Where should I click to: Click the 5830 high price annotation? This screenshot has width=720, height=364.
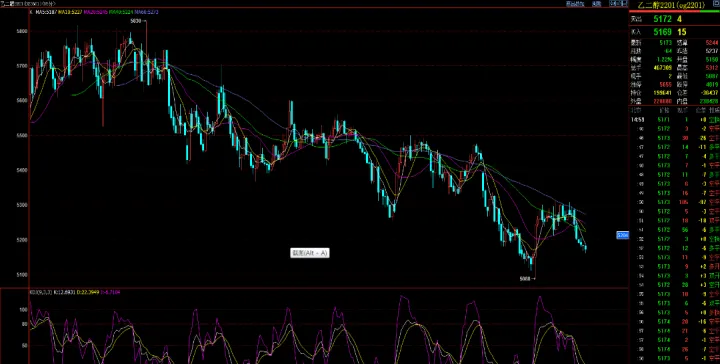coord(138,21)
